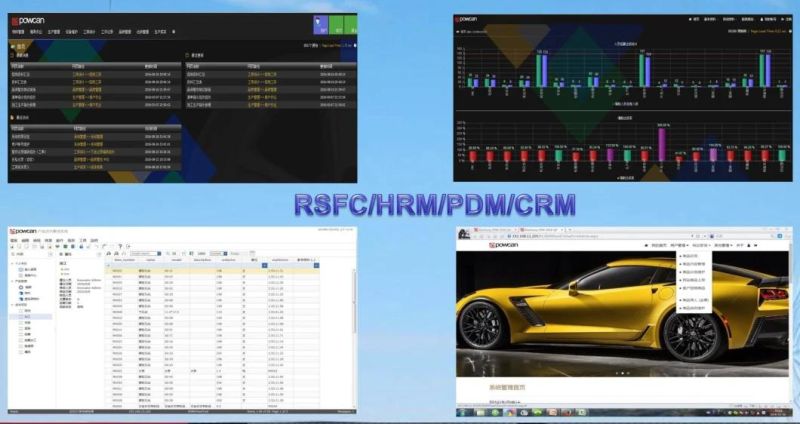Select the active white carousel dot on car banner
The height and width of the screenshot is (424, 800).
pyautogui.click(x=622, y=373)
